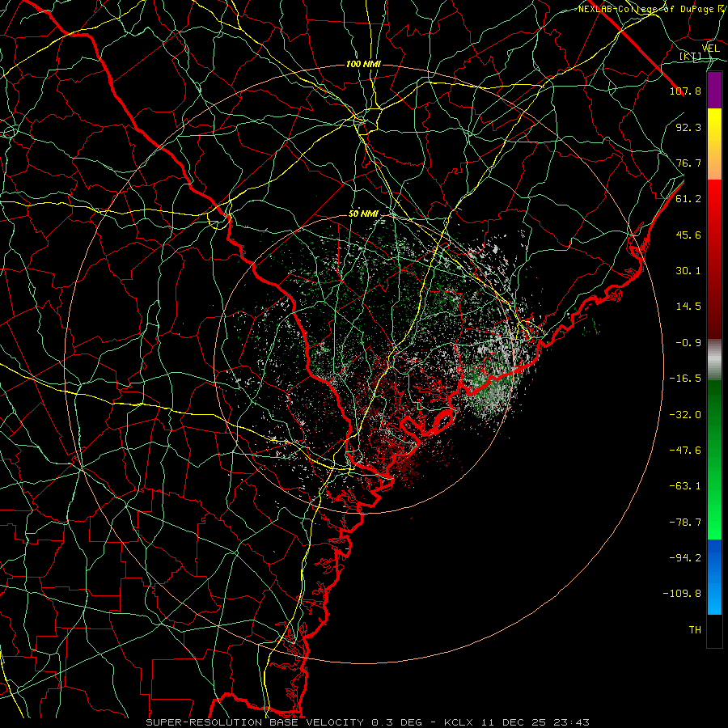Click the KCLX station identifier in caption
Viewport: 728px width, 728px height.
tap(459, 722)
